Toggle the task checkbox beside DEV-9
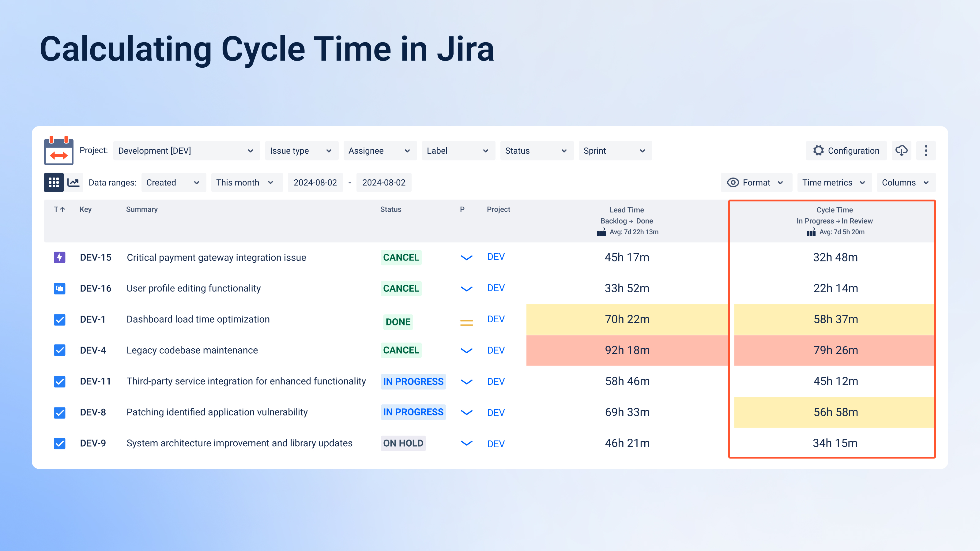Image resolution: width=980 pixels, height=551 pixels. coord(60,443)
